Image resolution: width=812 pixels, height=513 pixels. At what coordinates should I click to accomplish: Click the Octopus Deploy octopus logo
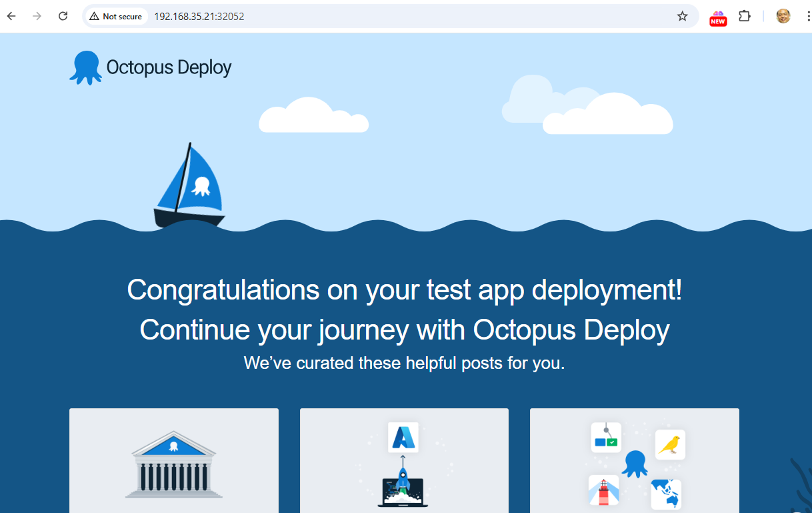(x=85, y=67)
